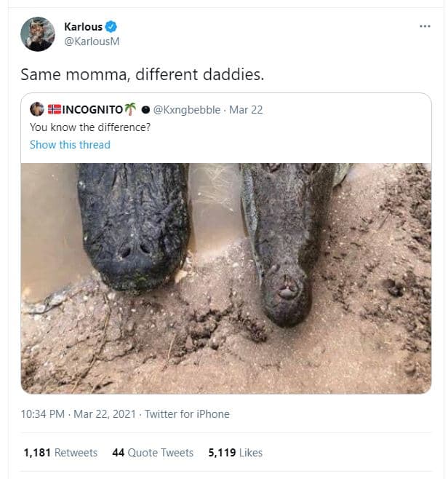Open the @KarlousM handle

97,41
